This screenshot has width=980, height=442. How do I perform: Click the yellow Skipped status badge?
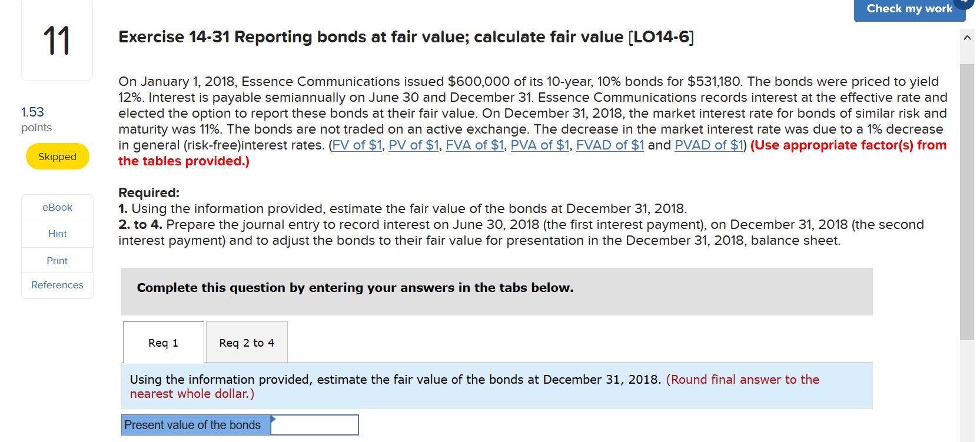click(57, 156)
